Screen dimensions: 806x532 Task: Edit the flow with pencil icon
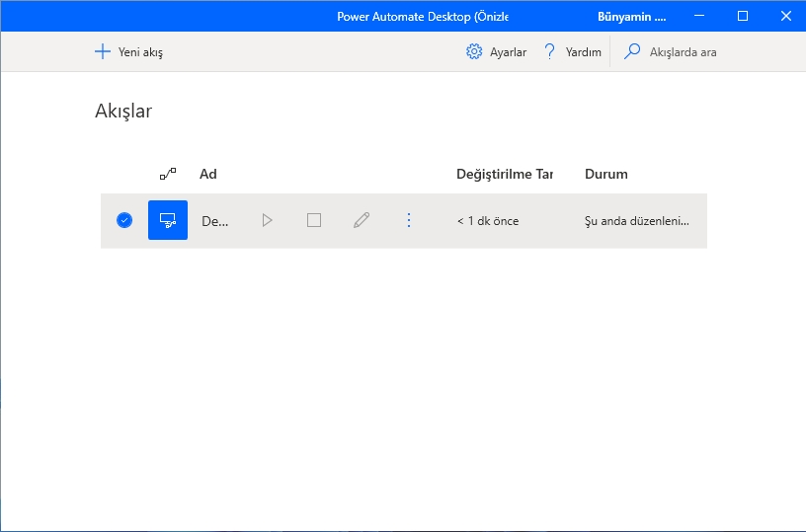tap(362, 220)
